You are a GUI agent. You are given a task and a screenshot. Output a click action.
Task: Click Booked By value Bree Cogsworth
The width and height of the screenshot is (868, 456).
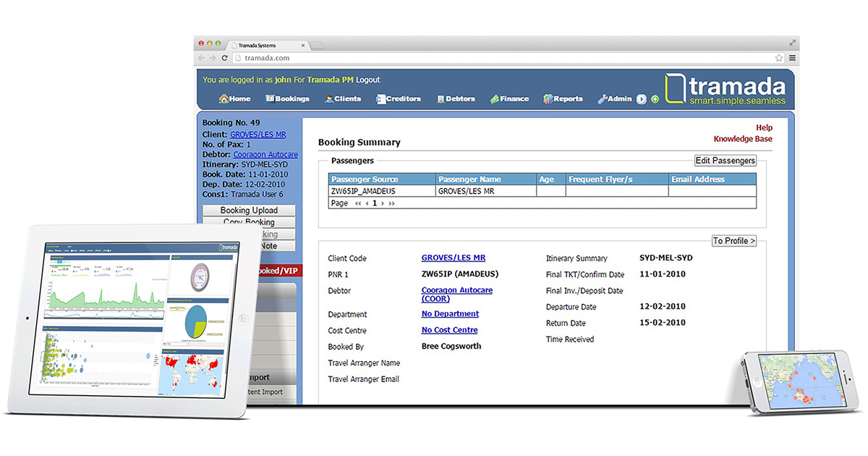[451, 346]
